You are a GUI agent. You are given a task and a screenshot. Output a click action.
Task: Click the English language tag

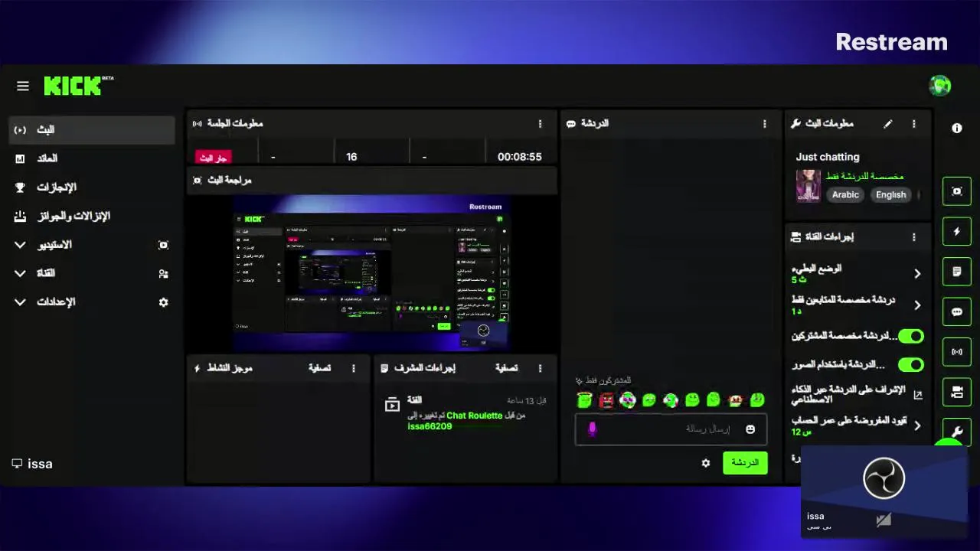(890, 194)
